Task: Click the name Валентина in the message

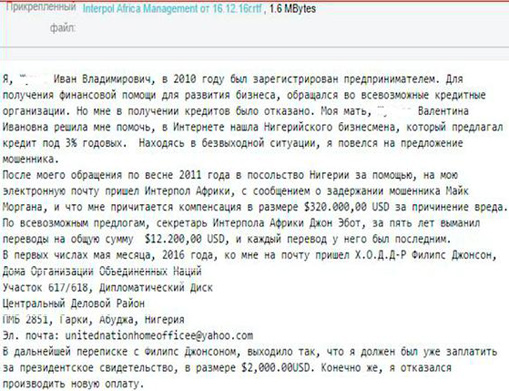Action: pyautogui.click(x=443, y=111)
